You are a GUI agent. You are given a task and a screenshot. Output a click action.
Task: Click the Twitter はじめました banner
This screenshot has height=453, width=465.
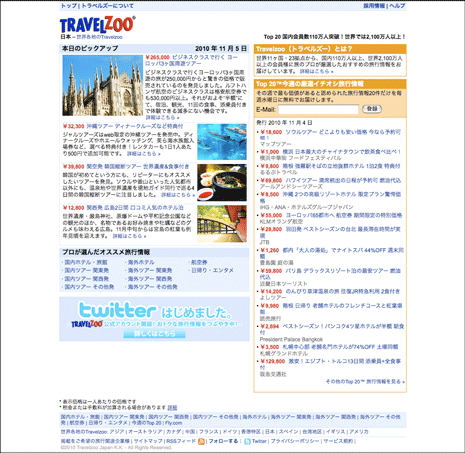coord(154,319)
